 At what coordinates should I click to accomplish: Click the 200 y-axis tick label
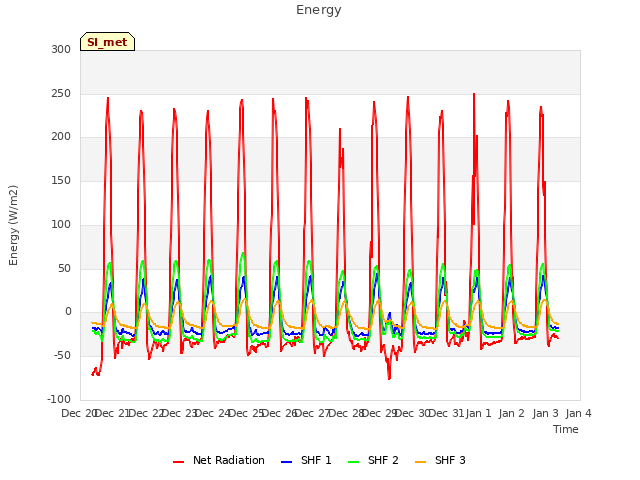point(61,137)
